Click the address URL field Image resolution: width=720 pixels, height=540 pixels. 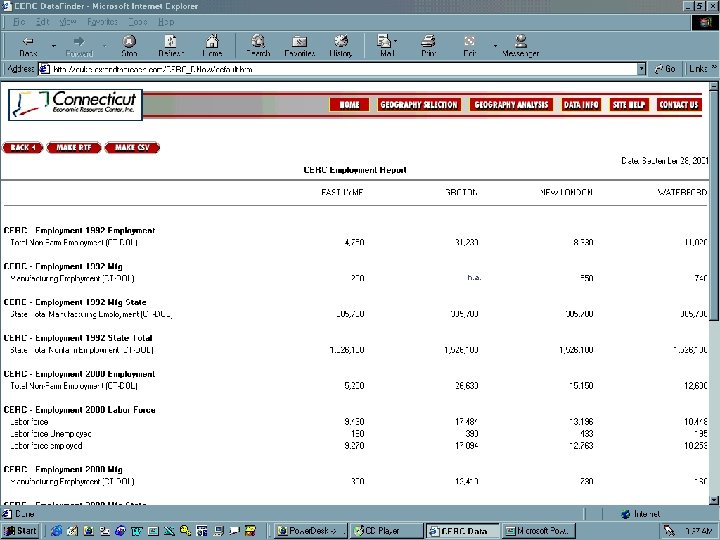(338, 69)
